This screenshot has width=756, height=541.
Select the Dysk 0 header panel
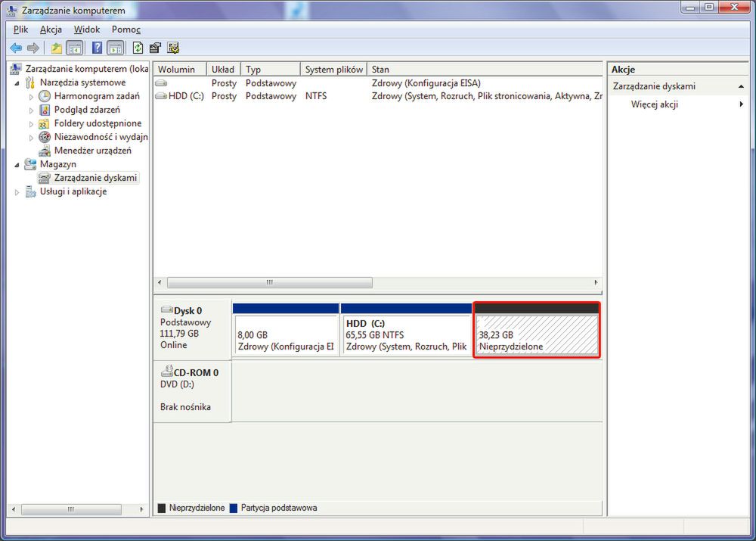(x=192, y=330)
